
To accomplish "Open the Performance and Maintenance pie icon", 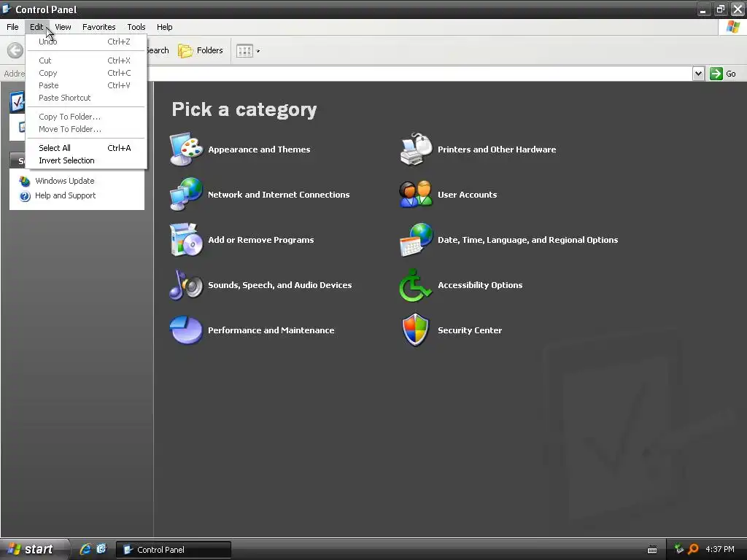I will (186, 330).
